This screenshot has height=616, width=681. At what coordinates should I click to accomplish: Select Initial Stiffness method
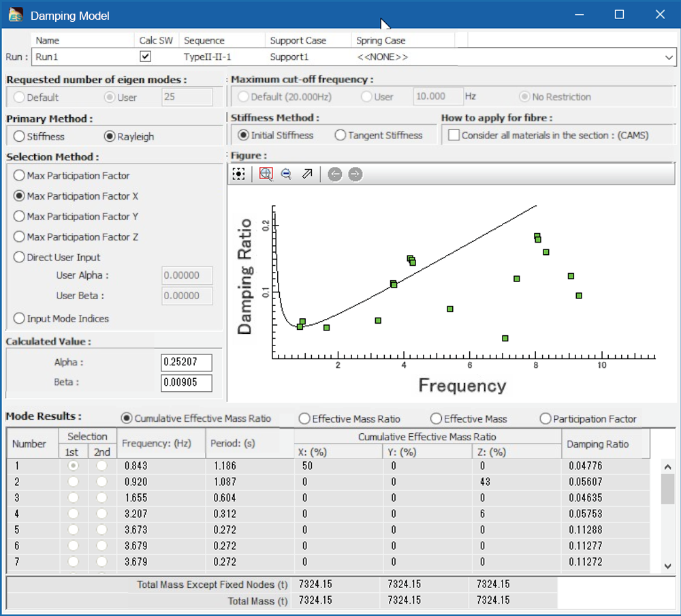243,135
